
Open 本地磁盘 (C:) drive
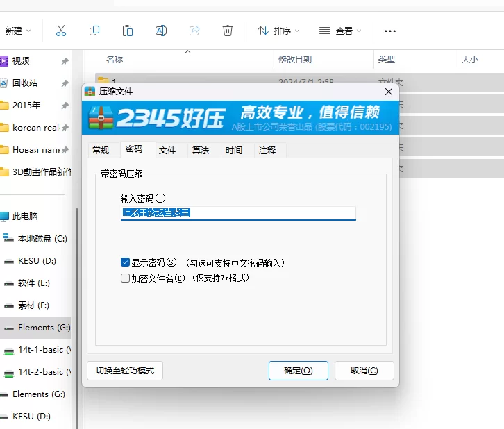click(x=42, y=238)
